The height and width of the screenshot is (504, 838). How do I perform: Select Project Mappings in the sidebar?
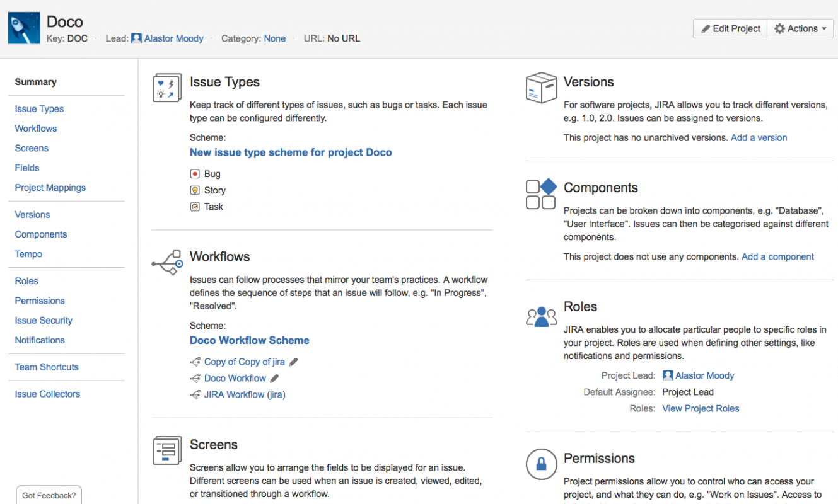[x=50, y=188]
